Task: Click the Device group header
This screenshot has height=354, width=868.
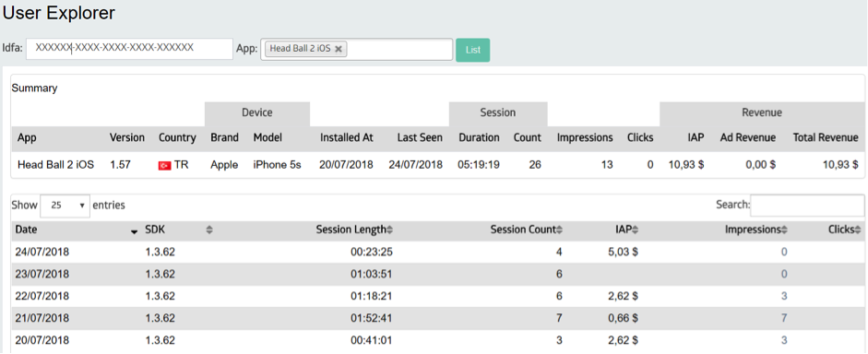Action: click(256, 112)
